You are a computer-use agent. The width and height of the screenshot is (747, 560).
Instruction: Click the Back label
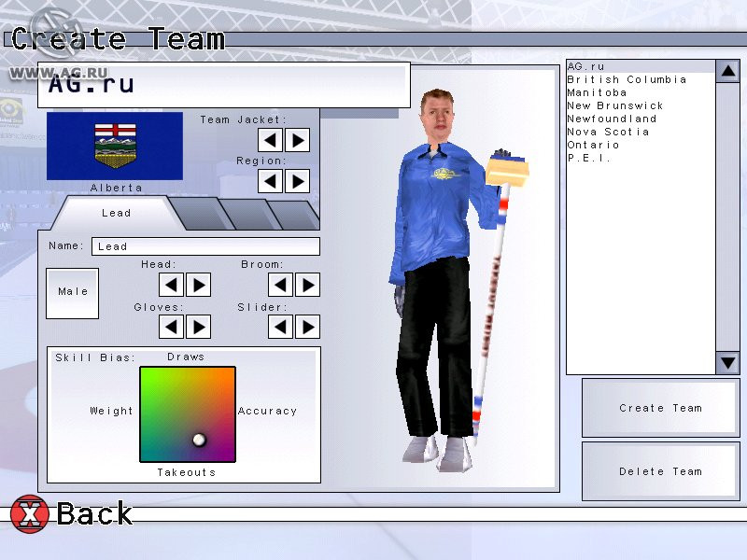(94, 513)
